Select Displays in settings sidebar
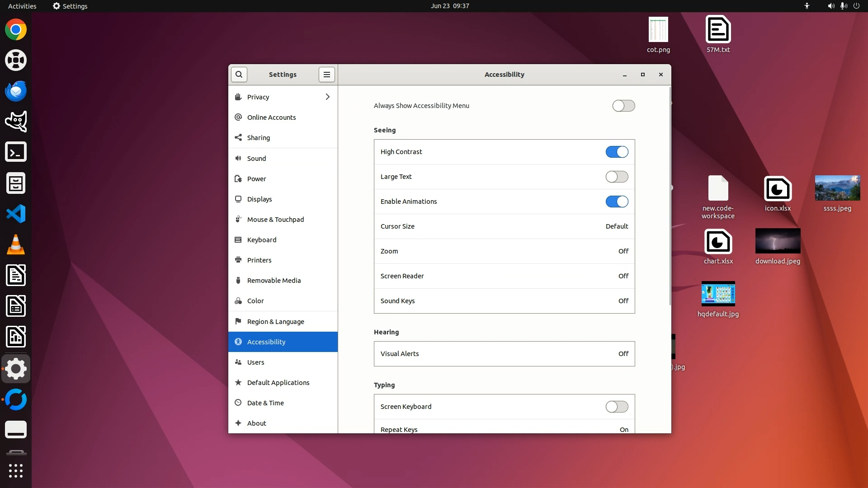 click(x=259, y=199)
